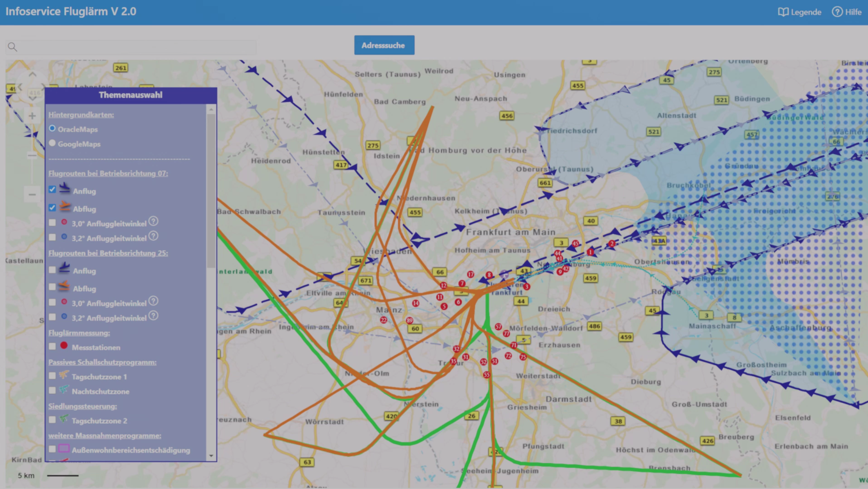Click map zoom-in plus button
Viewport: 868px width, 489px height.
coord(32,116)
